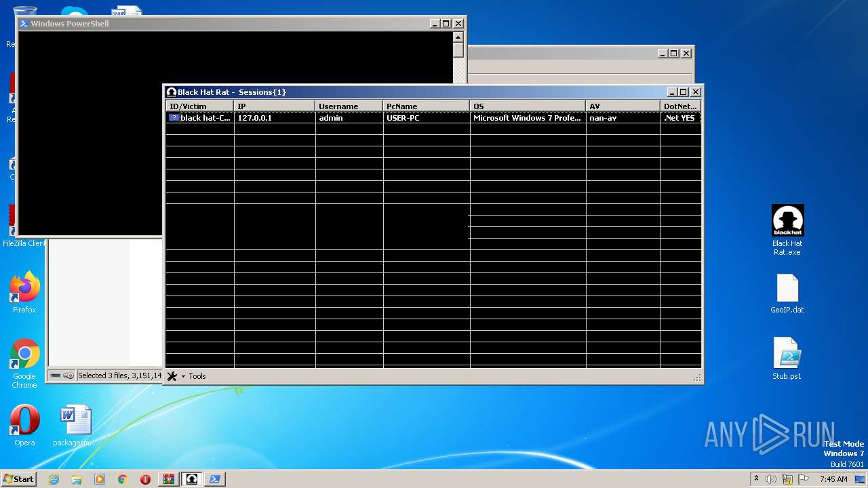Select the Microsoft Windows 7 Profe... cell

[x=528, y=118]
